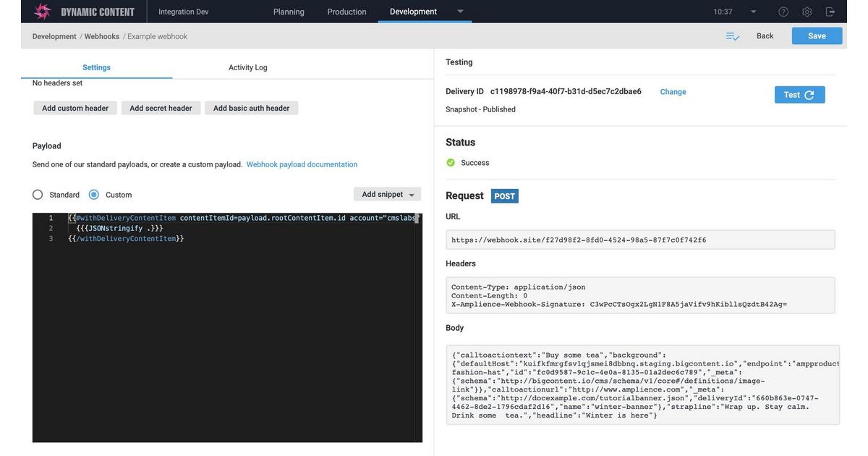
Task: Click Add custom header button
Action: [x=75, y=108]
